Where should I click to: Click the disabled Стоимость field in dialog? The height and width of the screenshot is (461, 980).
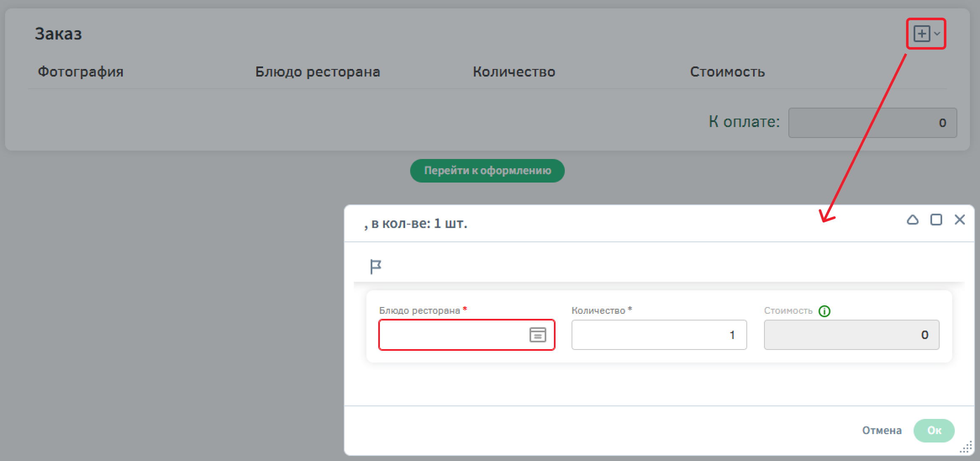pos(851,335)
